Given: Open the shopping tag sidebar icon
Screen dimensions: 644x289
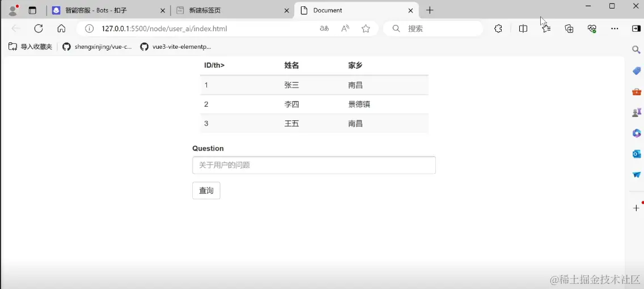Looking at the screenshot, I should point(636,70).
